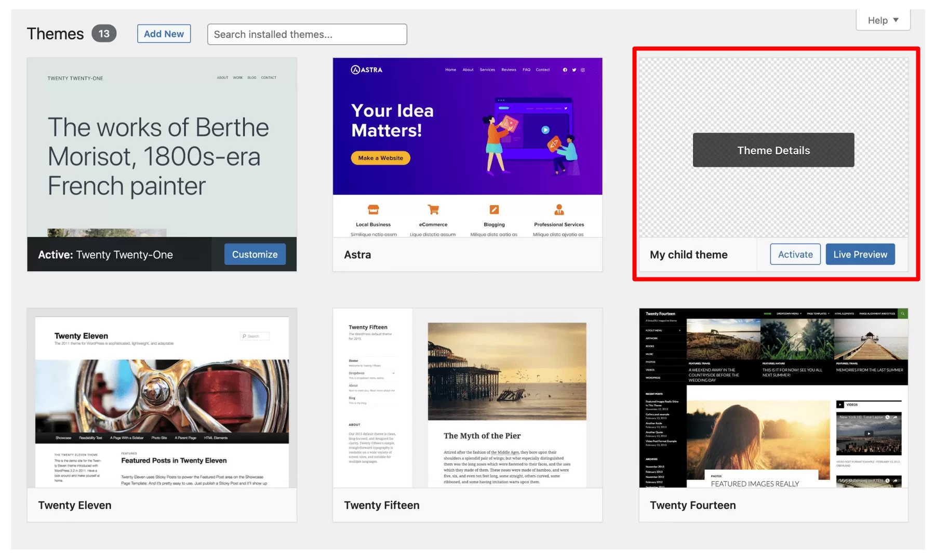The image size is (935, 560).
Task: Click the Themes page heading
Action: pos(55,34)
